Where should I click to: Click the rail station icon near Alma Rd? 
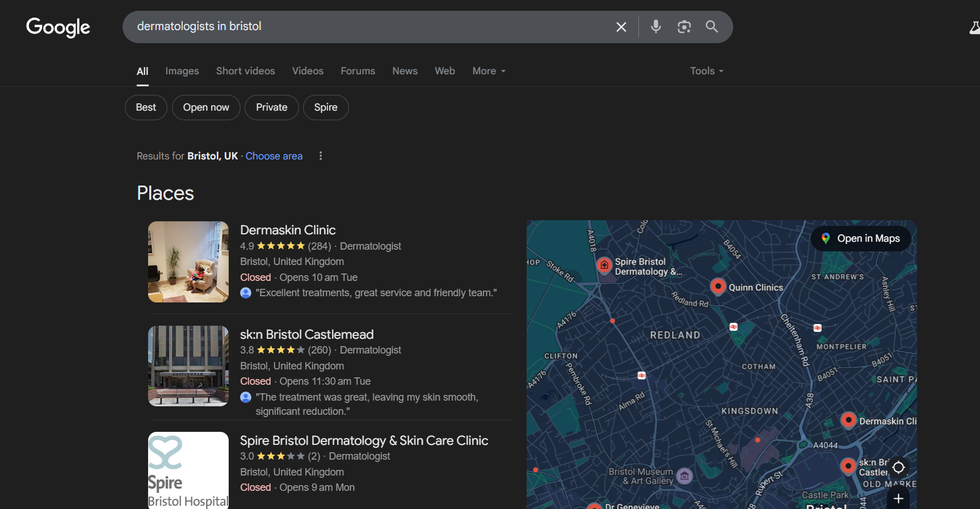(642, 376)
